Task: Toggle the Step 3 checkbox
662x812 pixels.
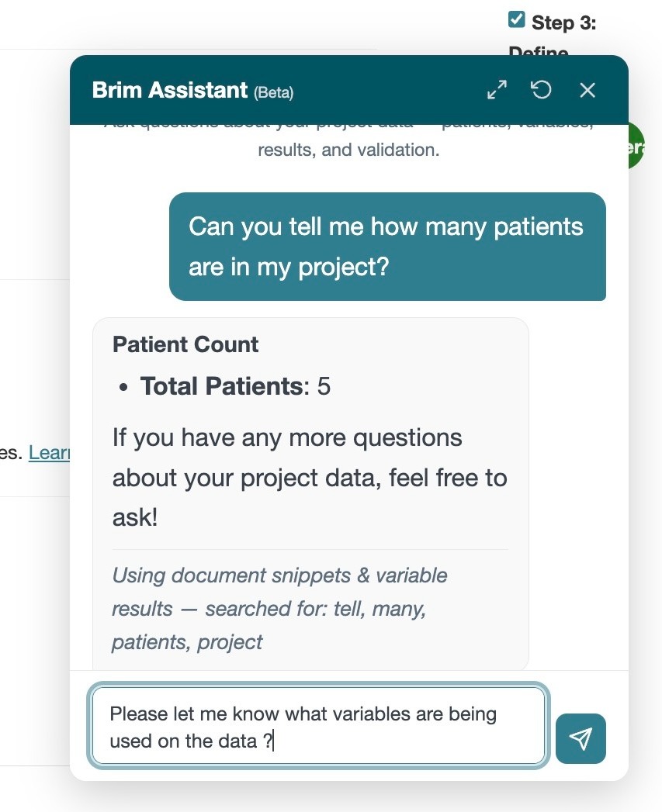Action: (x=516, y=19)
